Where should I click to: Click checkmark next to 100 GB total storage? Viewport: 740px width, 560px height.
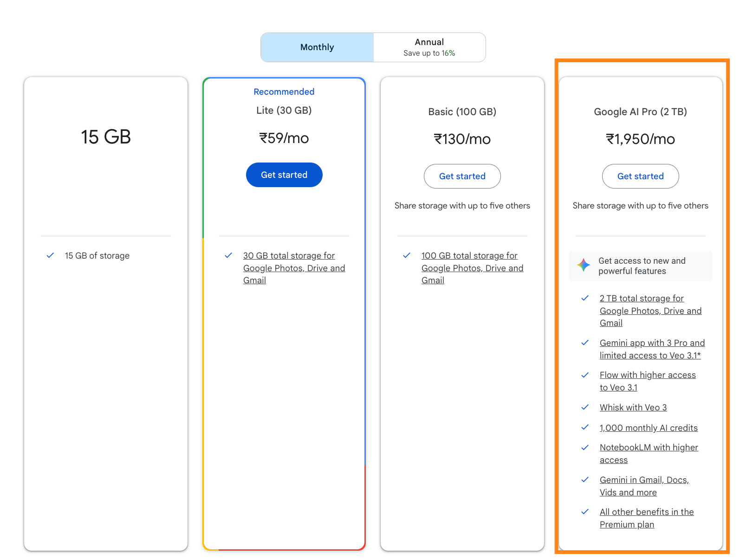point(407,255)
